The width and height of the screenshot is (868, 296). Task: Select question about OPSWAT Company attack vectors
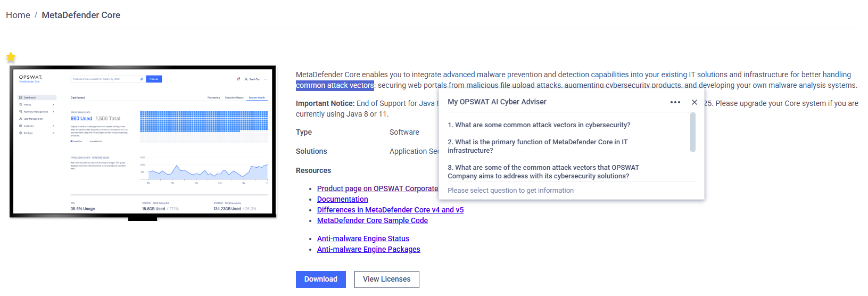click(x=543, y=172)
